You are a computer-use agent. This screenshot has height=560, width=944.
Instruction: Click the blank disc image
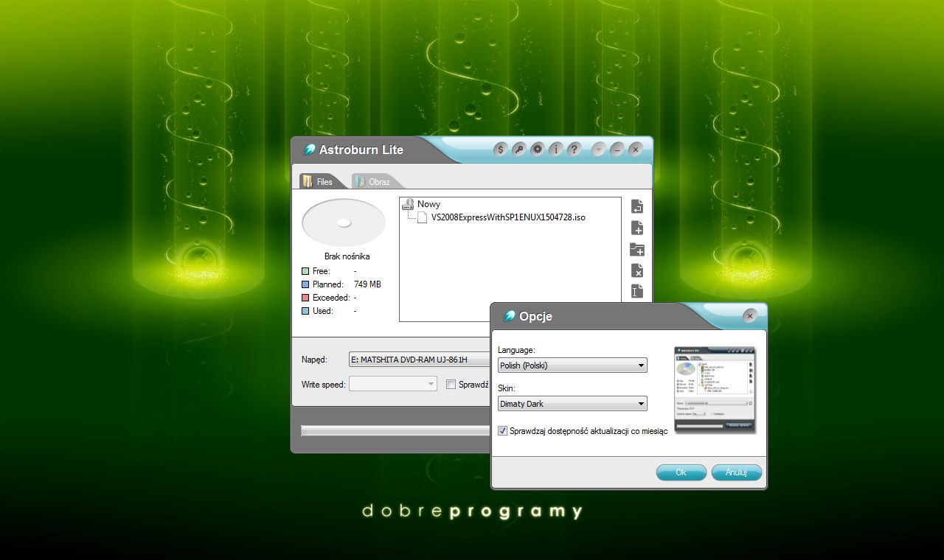coord(344,223)
